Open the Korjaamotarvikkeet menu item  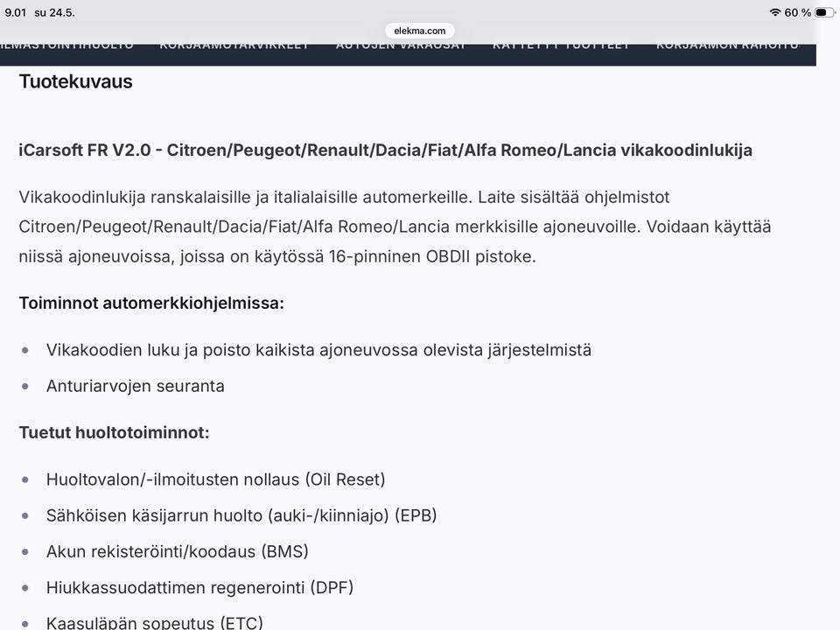(x=234, y=45)
